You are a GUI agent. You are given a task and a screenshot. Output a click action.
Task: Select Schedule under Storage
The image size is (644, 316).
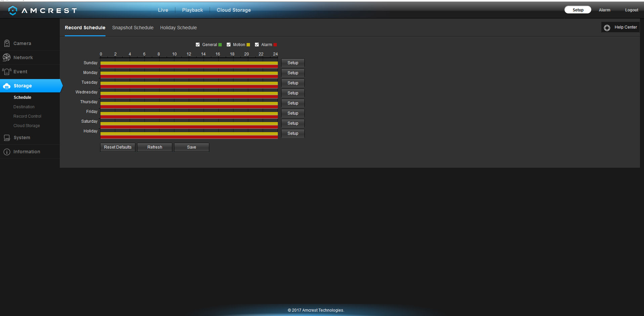(23, 97)
